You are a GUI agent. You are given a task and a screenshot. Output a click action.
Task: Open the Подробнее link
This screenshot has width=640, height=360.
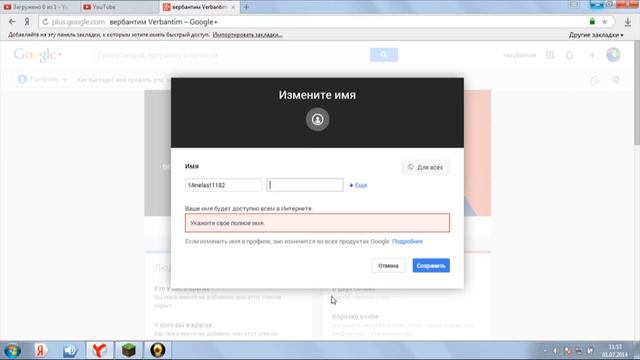(407, 241)
